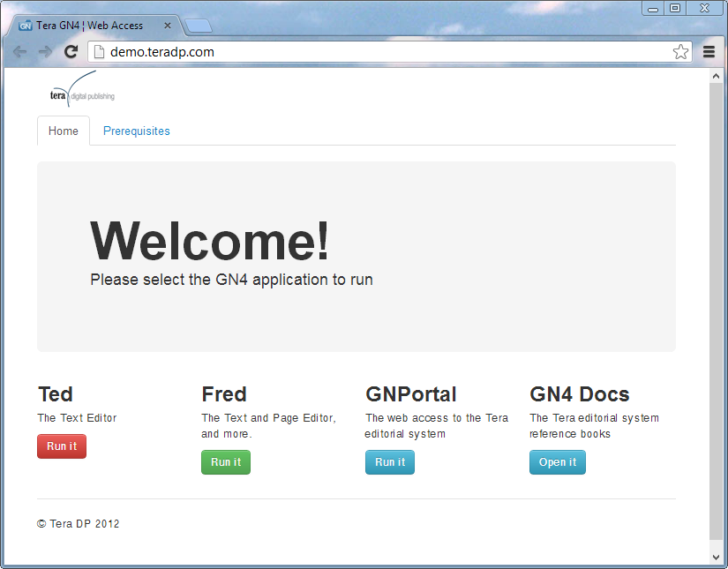Bookmark this page using the star icon
This screenshot has height=569, width=728.
coord(680,52)
